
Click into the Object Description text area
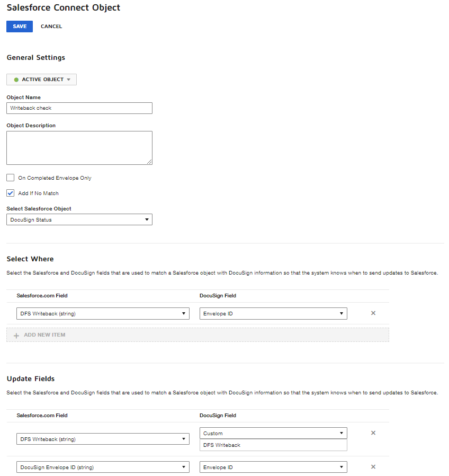79,148
